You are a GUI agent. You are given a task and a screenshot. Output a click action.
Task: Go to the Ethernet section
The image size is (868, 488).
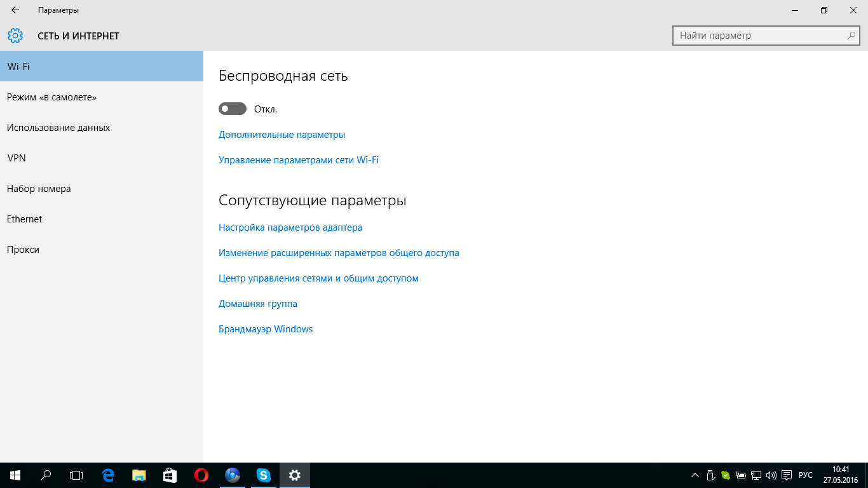pyautogui.click(x=25, y=219)
